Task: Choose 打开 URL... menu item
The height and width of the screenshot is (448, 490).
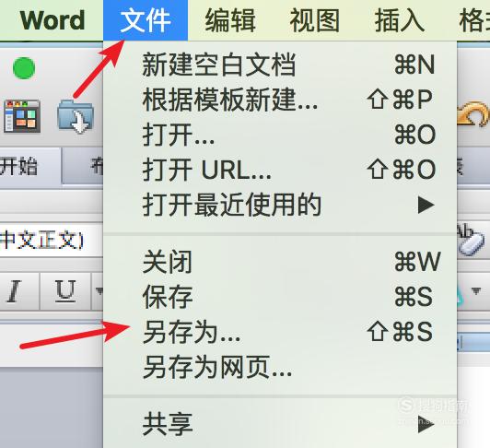Action: (x=280, y=170)
